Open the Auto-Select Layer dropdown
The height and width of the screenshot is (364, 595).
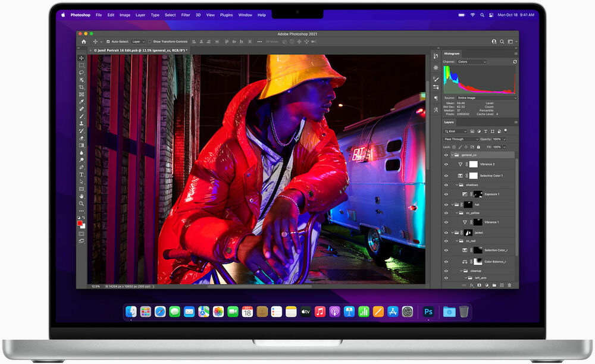[138, 42]
